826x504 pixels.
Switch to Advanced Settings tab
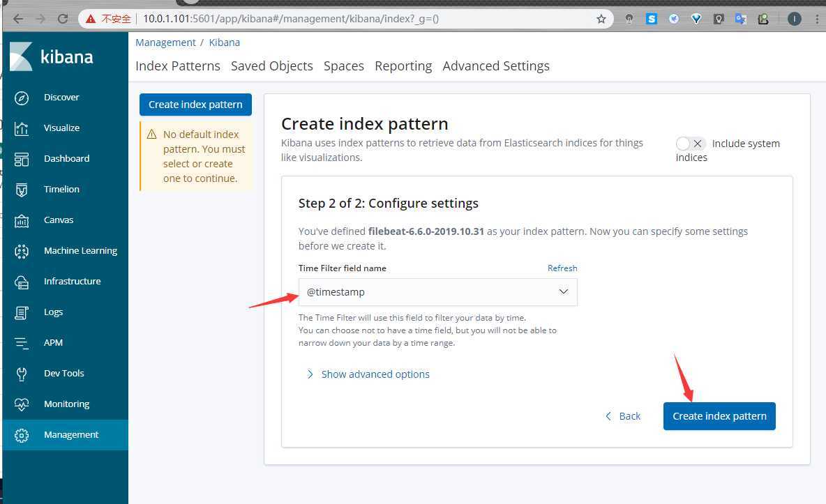click(x=496, y=66)
